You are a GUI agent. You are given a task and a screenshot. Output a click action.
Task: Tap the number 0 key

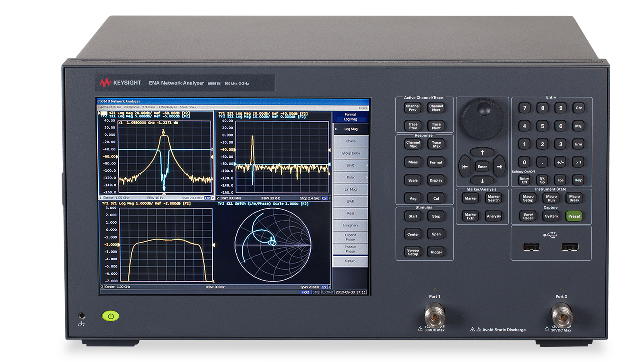pyautogui.click(x=524, y=162)
